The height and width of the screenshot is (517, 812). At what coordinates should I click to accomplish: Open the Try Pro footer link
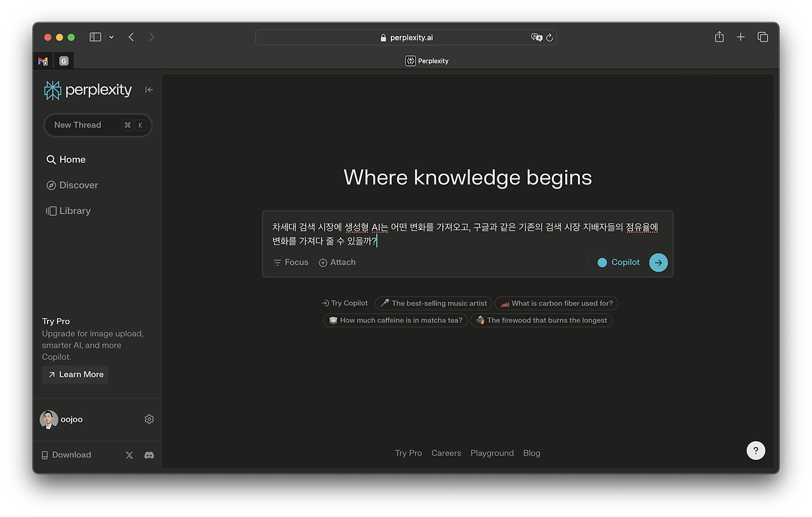[409, 453]
